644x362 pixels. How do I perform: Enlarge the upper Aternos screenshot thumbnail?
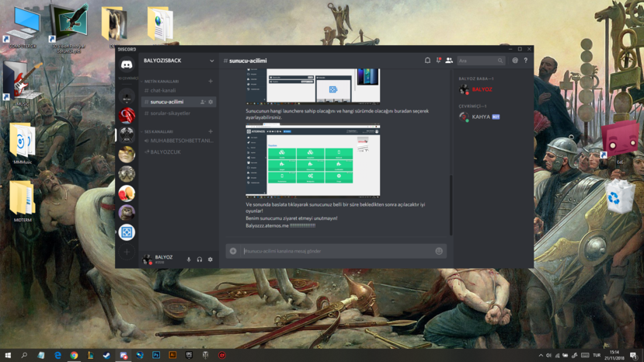(312, 86)
